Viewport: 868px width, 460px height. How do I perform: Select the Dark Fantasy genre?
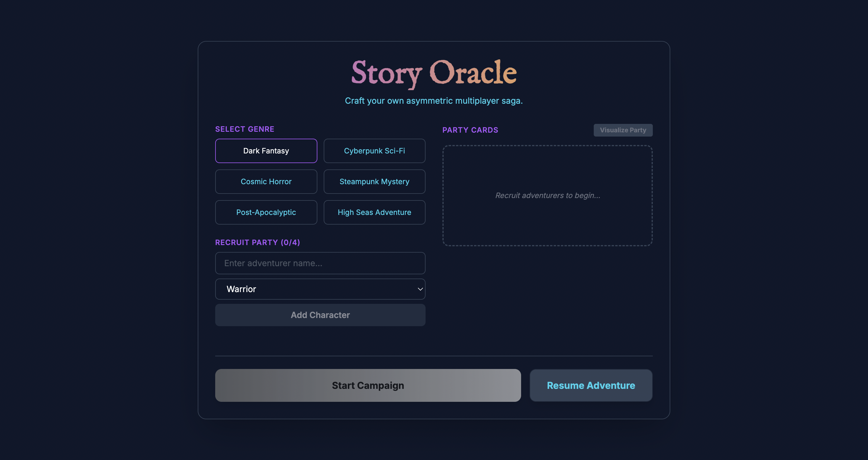pos(266,151)
